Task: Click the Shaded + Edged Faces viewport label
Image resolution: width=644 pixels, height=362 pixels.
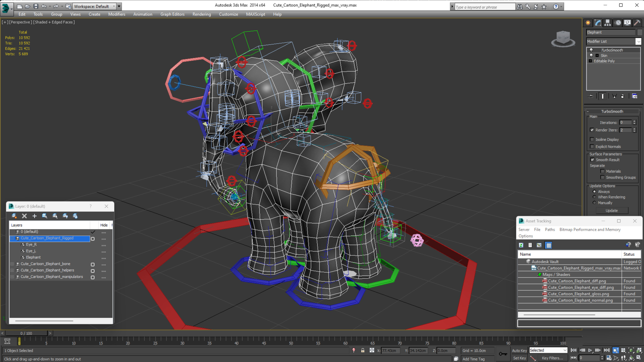Action: 54,22
